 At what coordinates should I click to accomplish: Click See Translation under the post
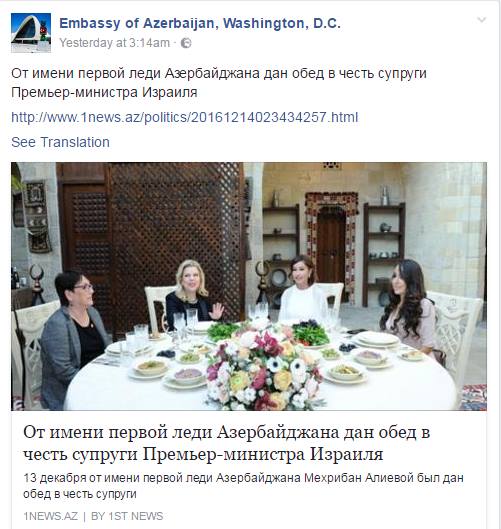(60, 142)
